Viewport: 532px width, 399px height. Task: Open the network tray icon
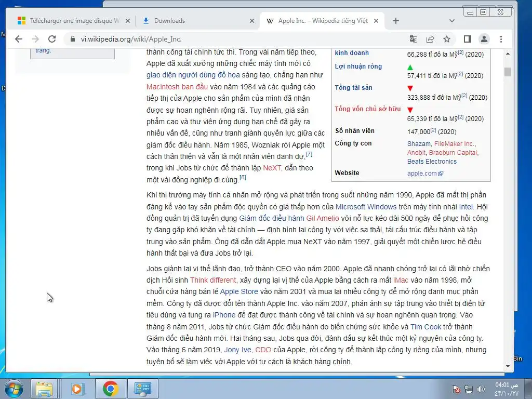468,389
